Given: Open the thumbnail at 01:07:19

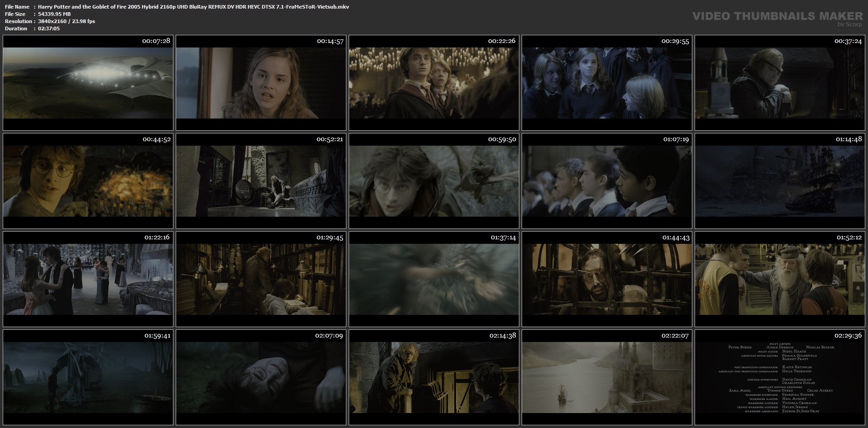Looking at the screenshot, I should pyautogui.click(x=607, y=181).
